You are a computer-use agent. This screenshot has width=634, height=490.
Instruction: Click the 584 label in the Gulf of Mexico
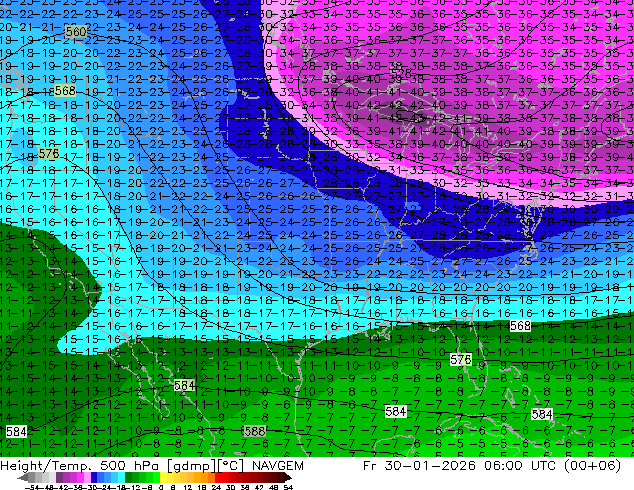[x=395, y=412]
